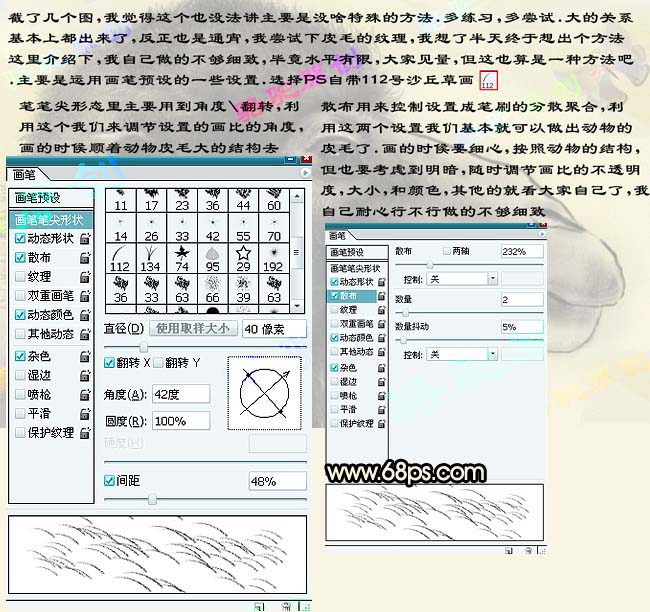This screenshot has height=612, width=650.
Task: Uncheck the 间距 spacing checkbox
Action: (111, 481)
